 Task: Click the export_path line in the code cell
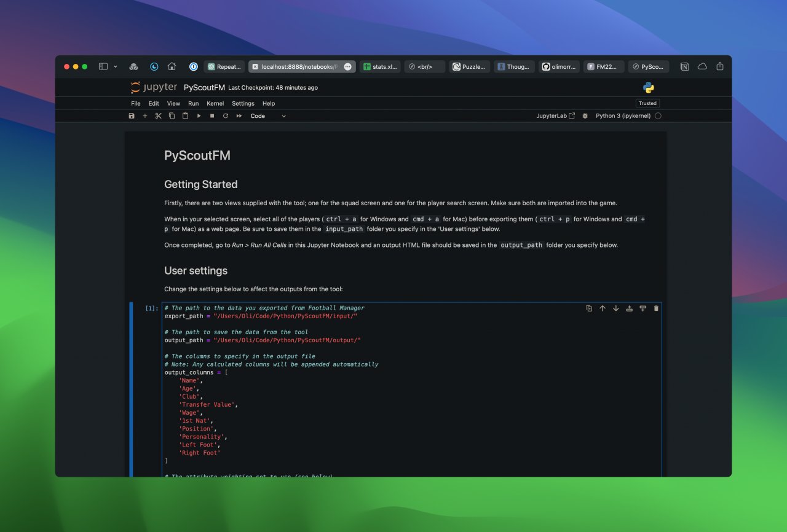(x=261, y=316)
